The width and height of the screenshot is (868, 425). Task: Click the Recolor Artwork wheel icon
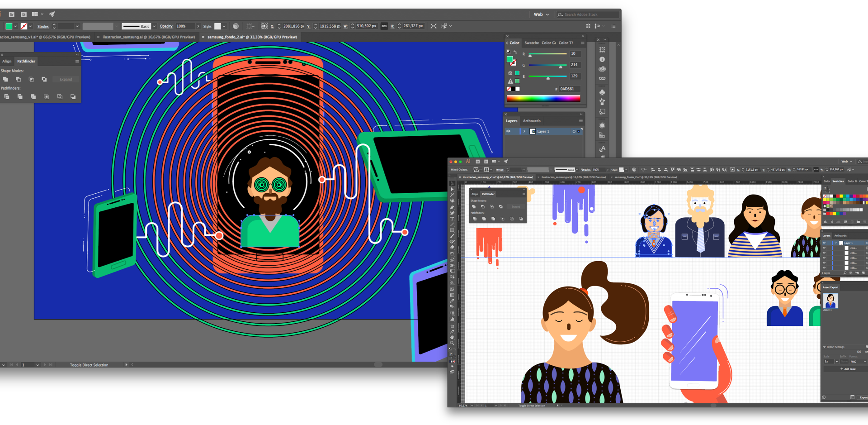click(x=236, y=26)
